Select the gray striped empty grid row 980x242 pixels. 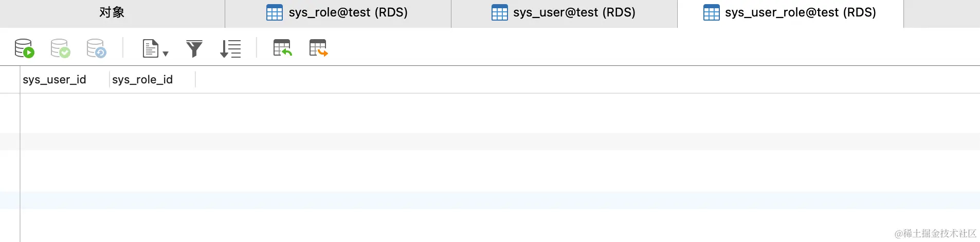click(x=463, y=142)
